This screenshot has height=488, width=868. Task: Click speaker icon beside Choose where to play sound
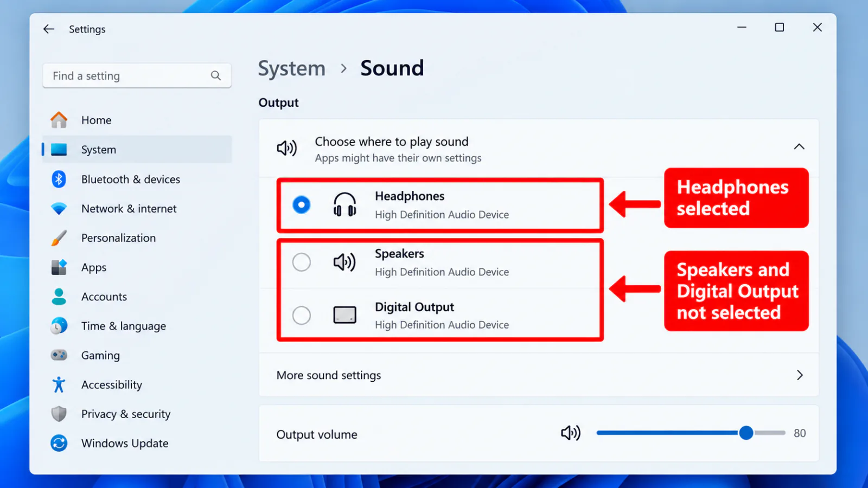[x=287, y=148]
